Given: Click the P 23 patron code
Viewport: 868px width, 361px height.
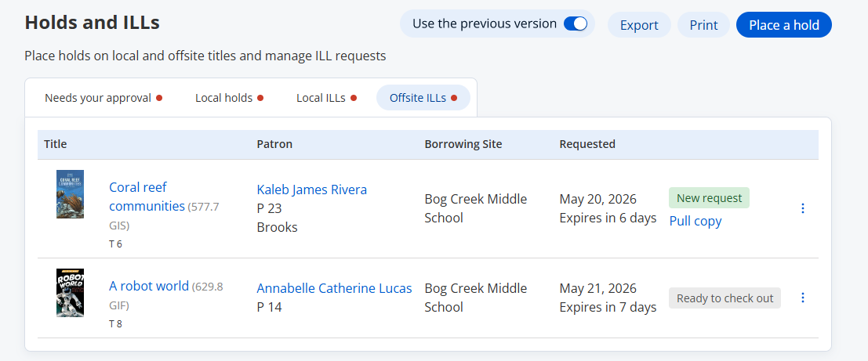Looking at the screenshot, I should pyautogui.click(x=270, y=208).
